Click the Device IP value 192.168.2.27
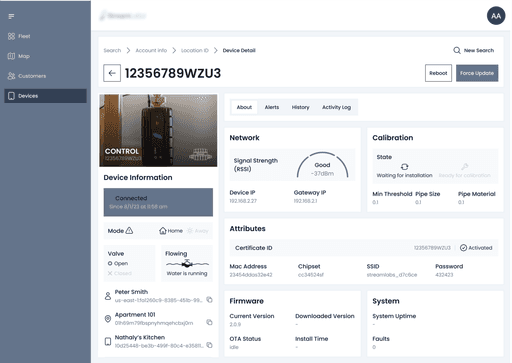512x363 pixels. (x=243, y=201)
